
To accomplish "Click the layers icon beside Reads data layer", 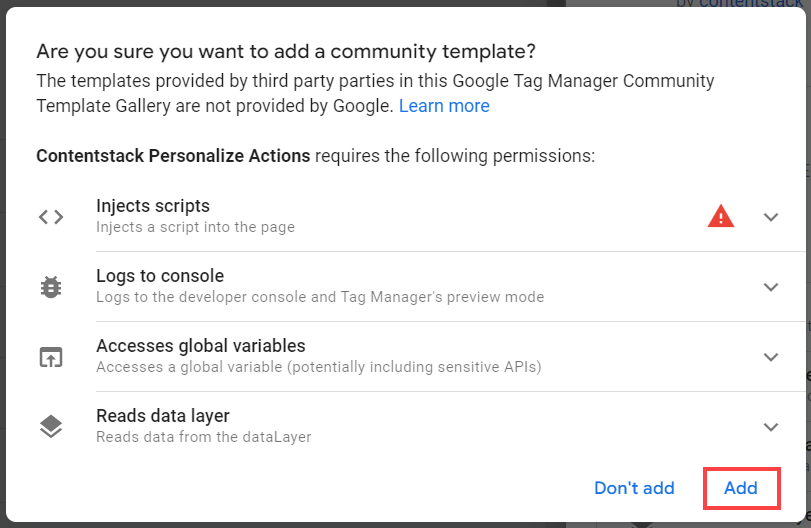I will [51, 427].
